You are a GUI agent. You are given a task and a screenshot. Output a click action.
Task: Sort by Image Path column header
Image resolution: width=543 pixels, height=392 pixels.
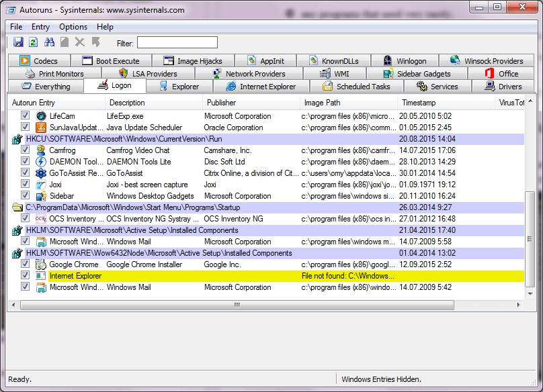[349, 103]
